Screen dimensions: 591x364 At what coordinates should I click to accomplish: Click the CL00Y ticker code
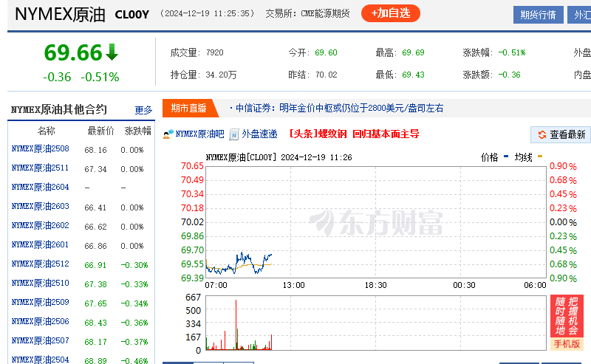pos(132,15)
